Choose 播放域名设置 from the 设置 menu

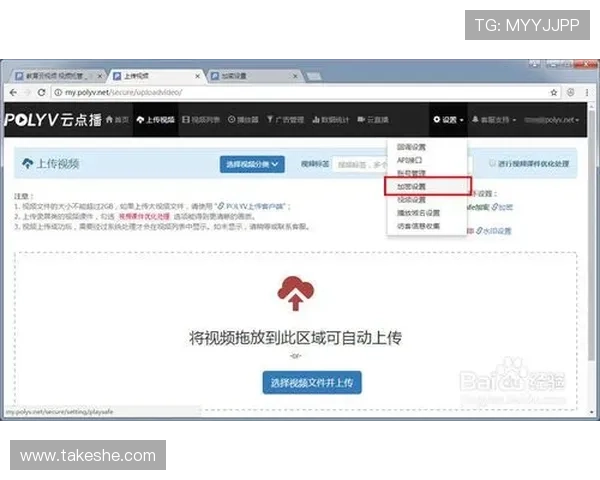pyautogui.click(x=427, y=213)
